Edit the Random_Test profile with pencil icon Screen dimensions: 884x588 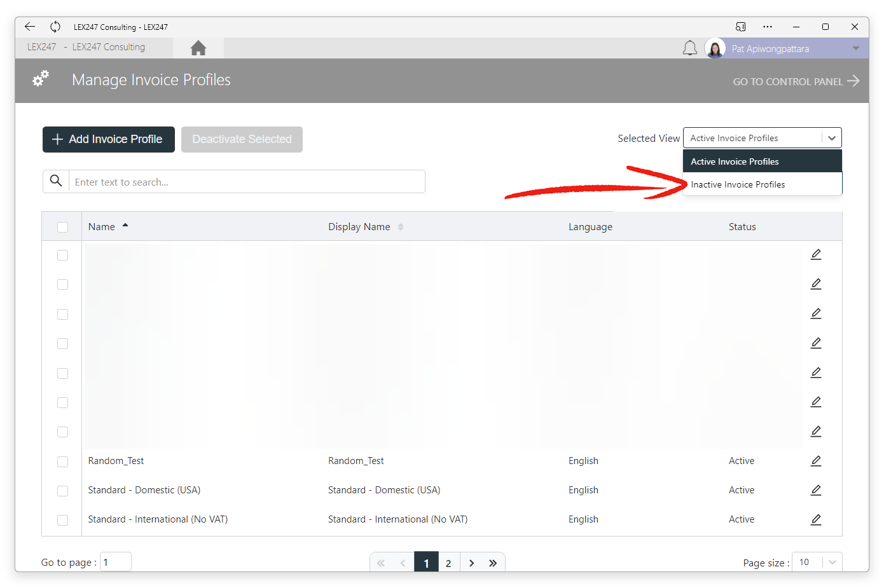click(816, 461)
